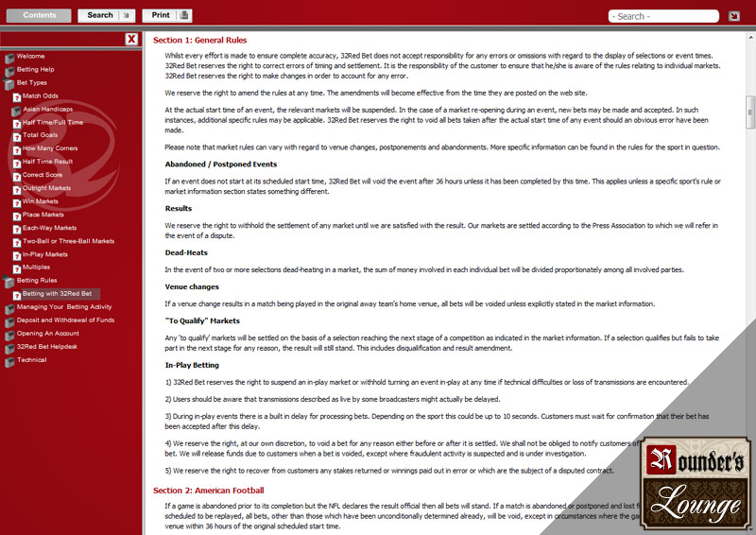Open Two-Ball or Three-Ball Markets topic
Viewport: 756px width, 535px height.
click(x=68, y=241)
